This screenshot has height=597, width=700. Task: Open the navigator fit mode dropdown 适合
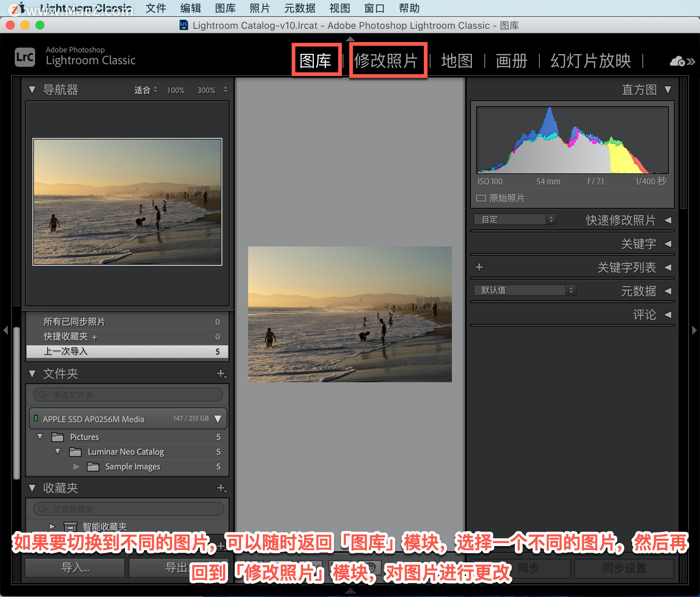click(x=146, y=90)
